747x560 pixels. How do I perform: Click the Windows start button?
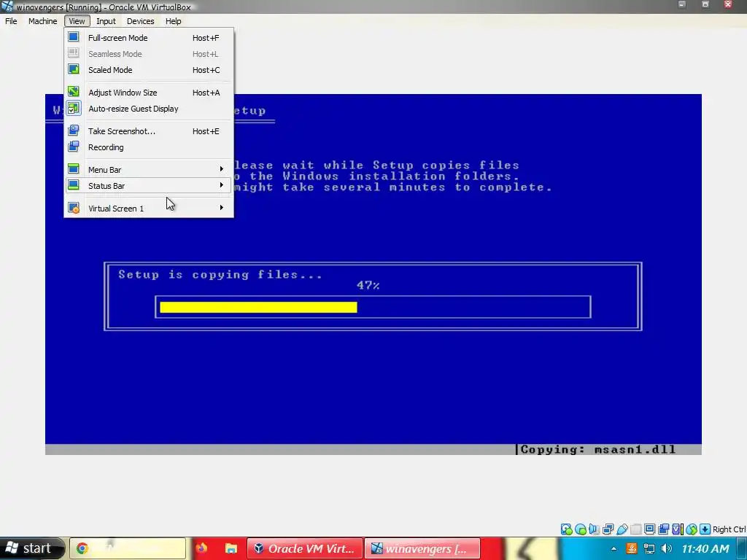tap(31, 548)
